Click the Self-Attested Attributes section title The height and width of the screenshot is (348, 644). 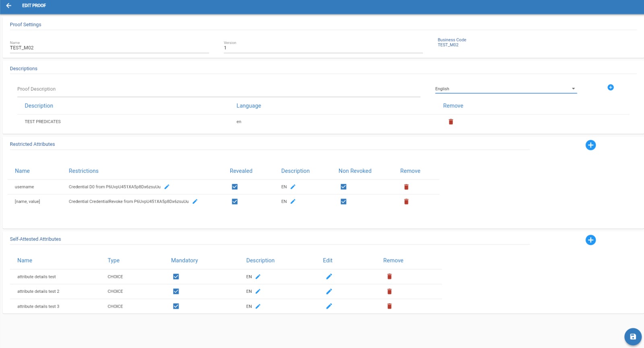(x=35, y=239)
